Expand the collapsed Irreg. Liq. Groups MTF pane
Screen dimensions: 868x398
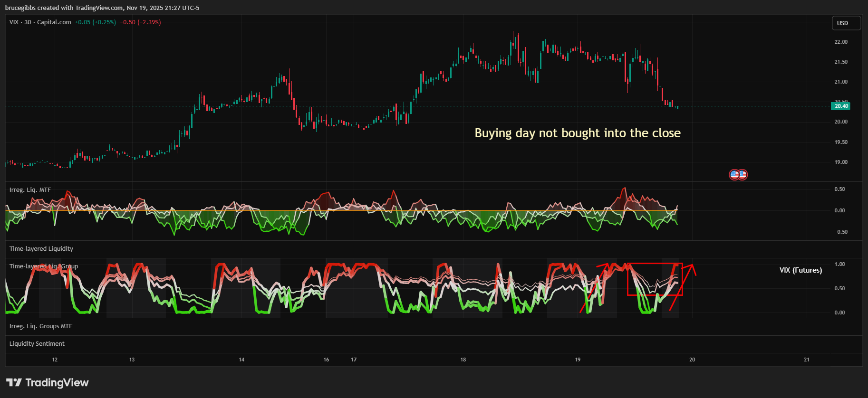(x=41, y=326)
